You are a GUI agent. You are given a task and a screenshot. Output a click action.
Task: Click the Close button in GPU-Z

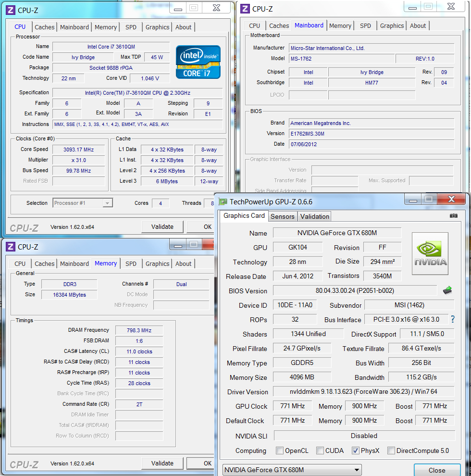click(x=437, y=470)
